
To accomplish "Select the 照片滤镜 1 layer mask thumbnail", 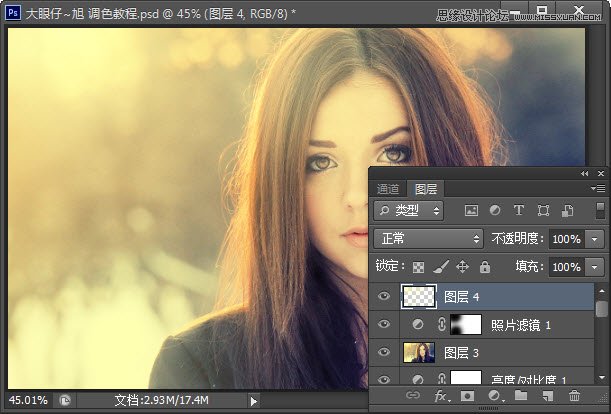I will pos(466,324).
